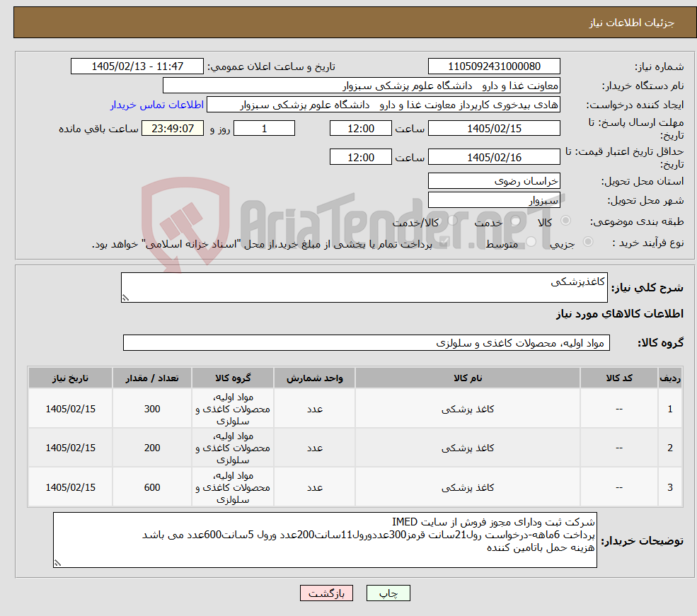Screen dimensions: 697x616
Task: Click the remaining days field showing 1
Action: [x=264, y=129]
